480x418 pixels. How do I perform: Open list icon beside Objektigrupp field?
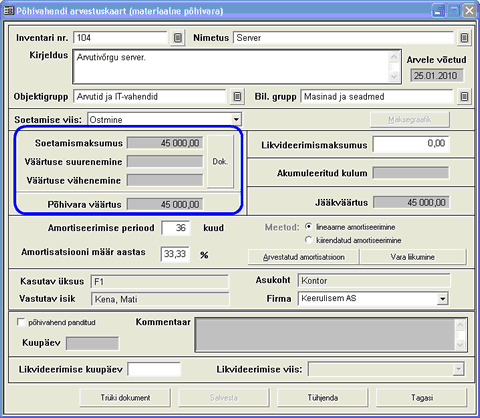point(237,97)
